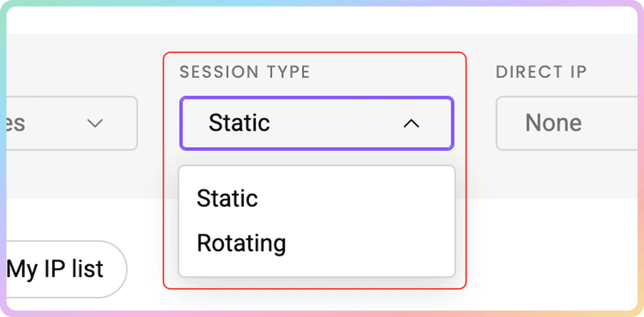The image size is (644, 317).
Task: Click the down chevron on the left dropdown
Action: pos(95,123)
